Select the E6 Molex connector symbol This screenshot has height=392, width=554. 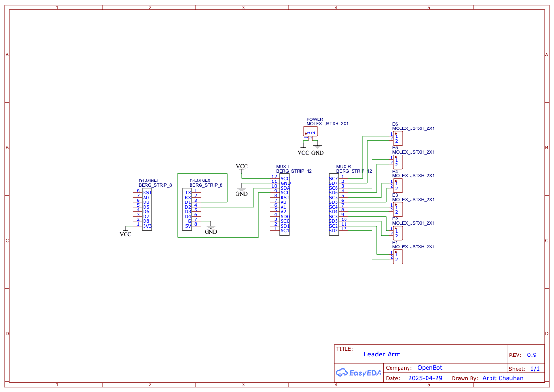pos(398,138)
